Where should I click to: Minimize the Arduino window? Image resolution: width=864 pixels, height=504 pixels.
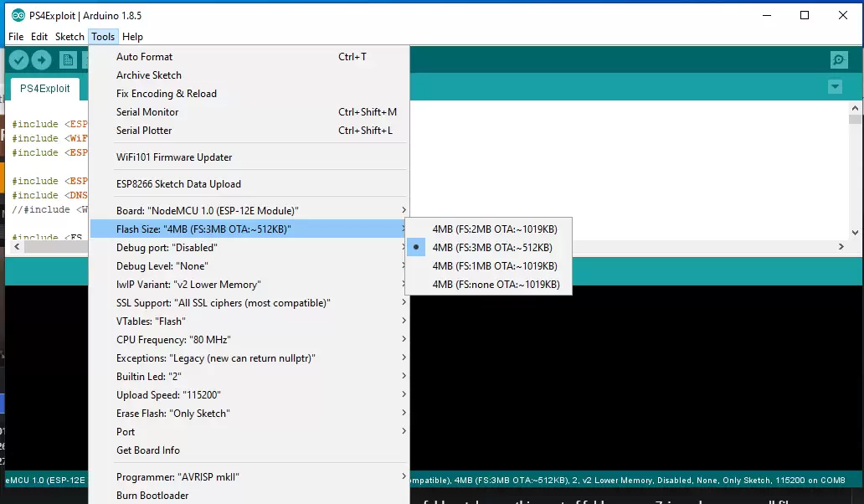coord(767,15)
